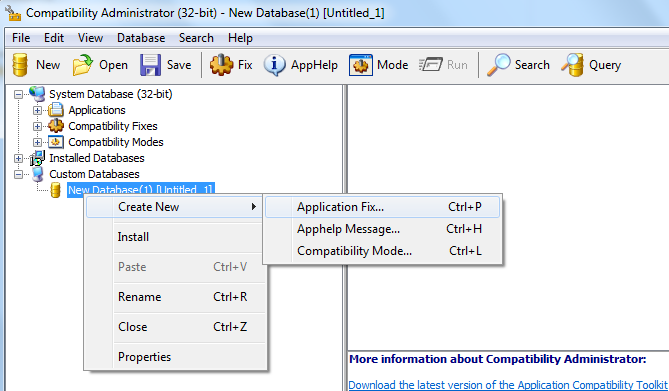Click the Applications node icon
Screen dimensions: 669x391
coord(55,110)
